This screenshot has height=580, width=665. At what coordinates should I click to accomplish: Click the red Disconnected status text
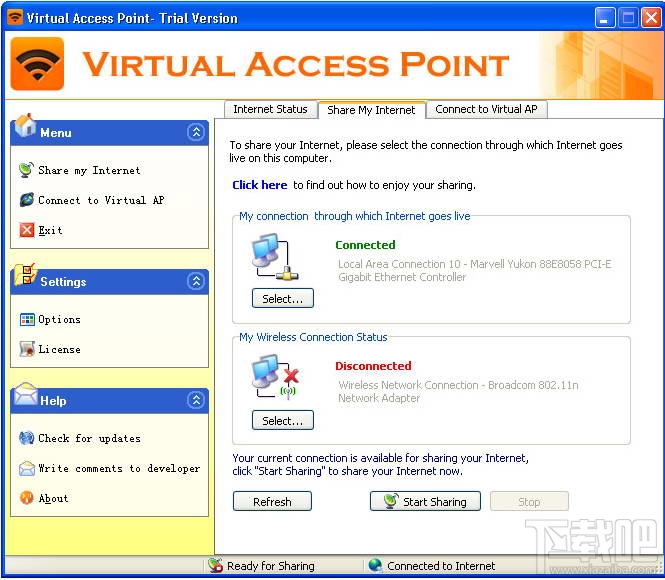(373, 366)
